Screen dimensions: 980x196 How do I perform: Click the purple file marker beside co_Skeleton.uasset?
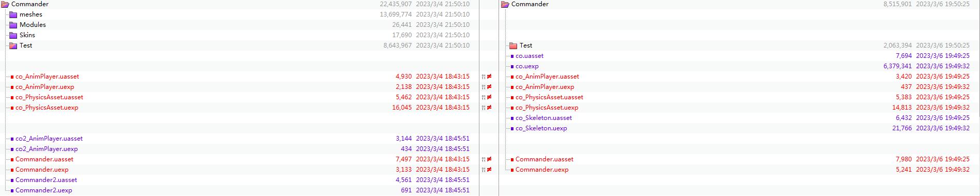[512, 118]
